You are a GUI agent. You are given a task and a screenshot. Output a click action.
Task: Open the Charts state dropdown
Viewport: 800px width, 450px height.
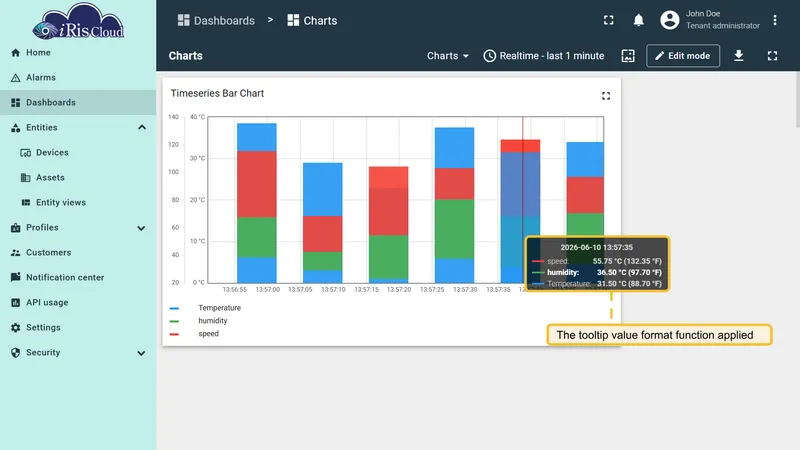[x=447, y=56]
